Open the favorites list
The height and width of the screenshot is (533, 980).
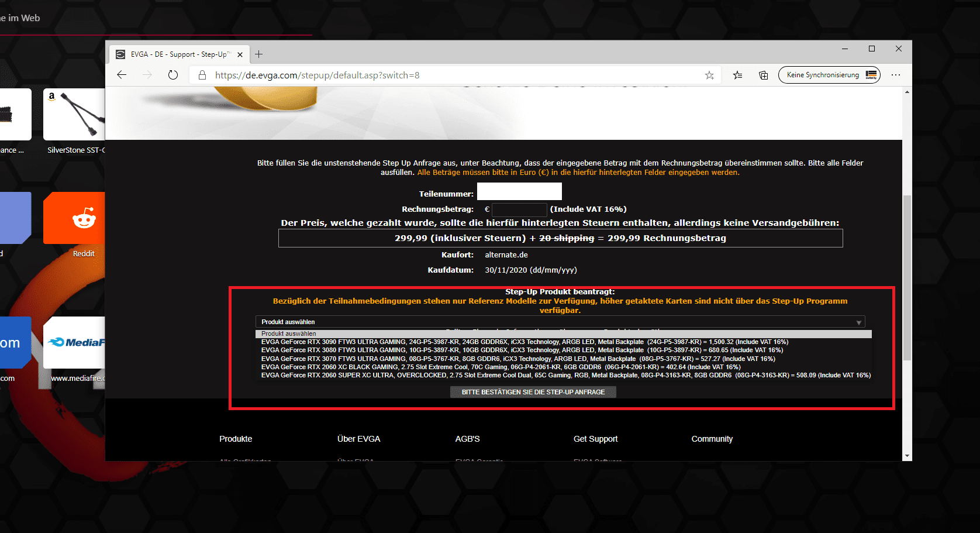click(x=738, y=75)
